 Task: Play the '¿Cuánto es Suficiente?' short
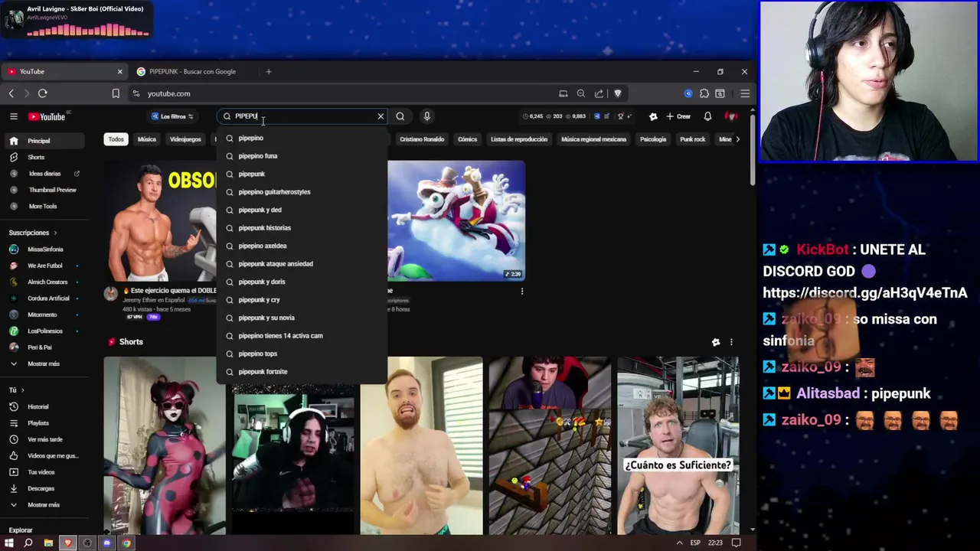(x=678, y=445)
